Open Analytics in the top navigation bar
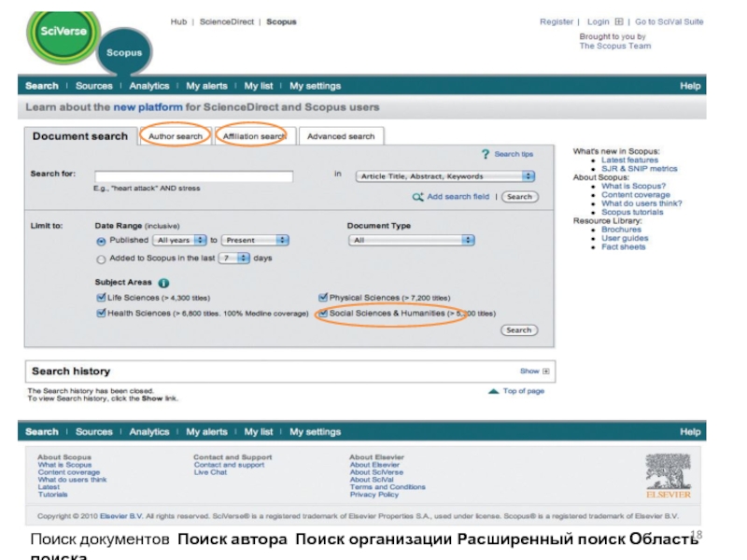Viewport: 747px width, 560px height. (149, 86)
